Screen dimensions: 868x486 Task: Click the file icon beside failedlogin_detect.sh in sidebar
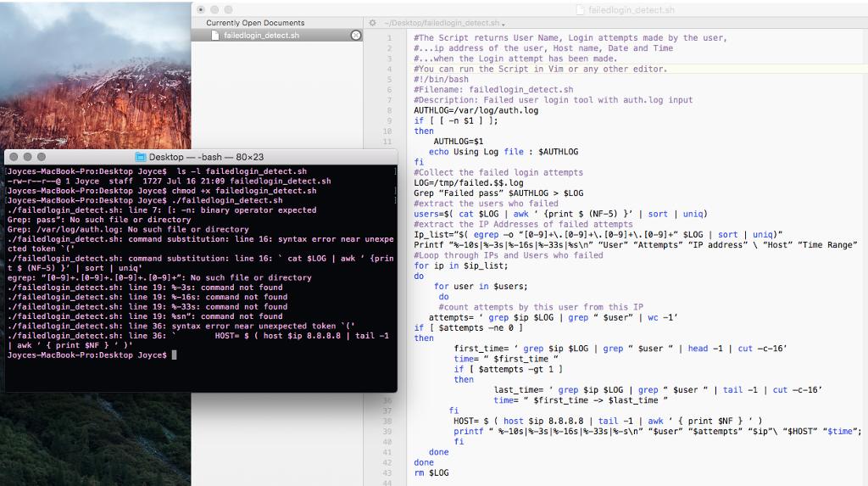coord(215,35)
